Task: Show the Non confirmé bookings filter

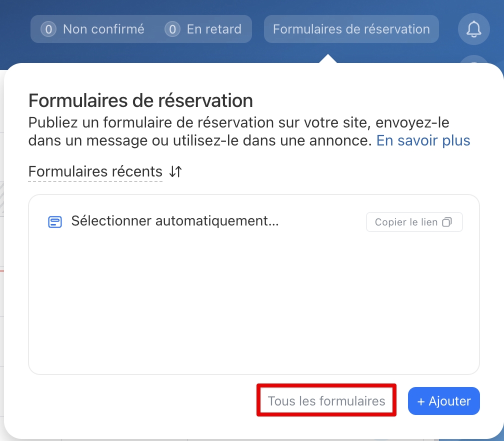Action: point(103,29)
